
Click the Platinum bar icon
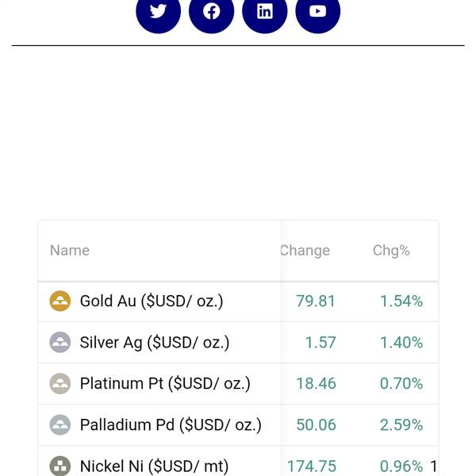coord(60,384)
